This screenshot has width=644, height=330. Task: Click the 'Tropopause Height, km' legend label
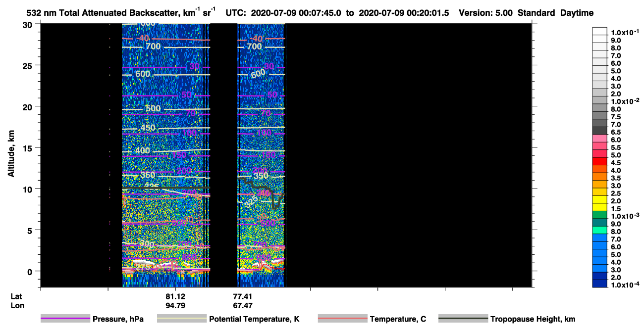pos(533,319)
